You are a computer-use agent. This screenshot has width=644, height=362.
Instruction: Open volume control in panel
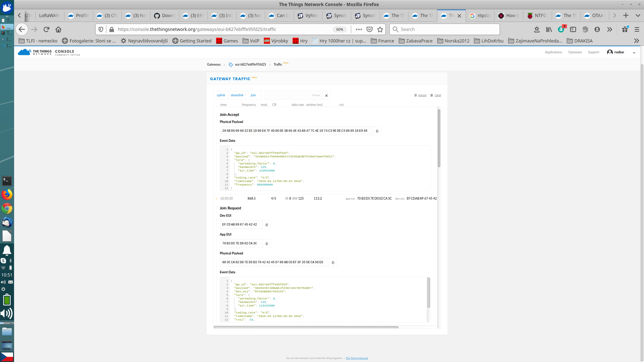point(7,313)
